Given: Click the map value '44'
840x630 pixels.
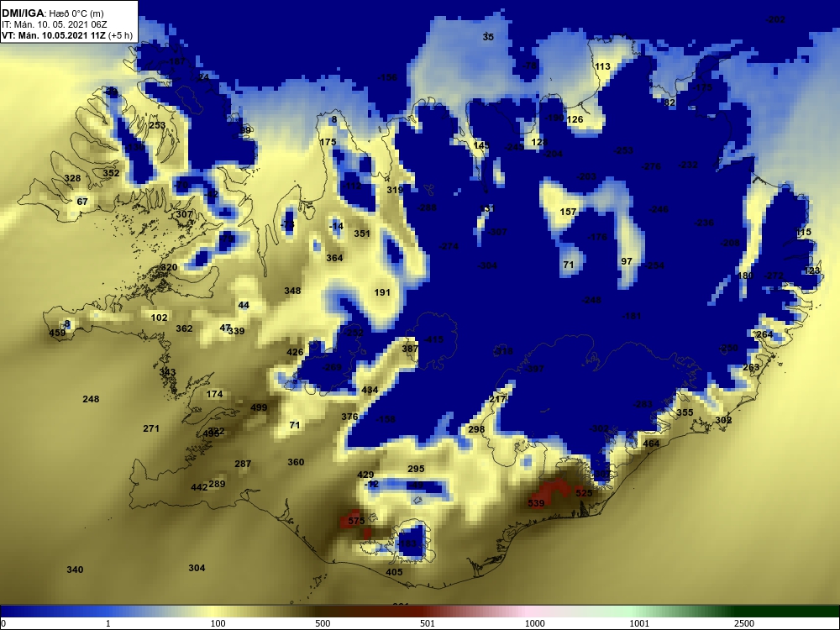Looking at the screenshot, I should [244, 306].
